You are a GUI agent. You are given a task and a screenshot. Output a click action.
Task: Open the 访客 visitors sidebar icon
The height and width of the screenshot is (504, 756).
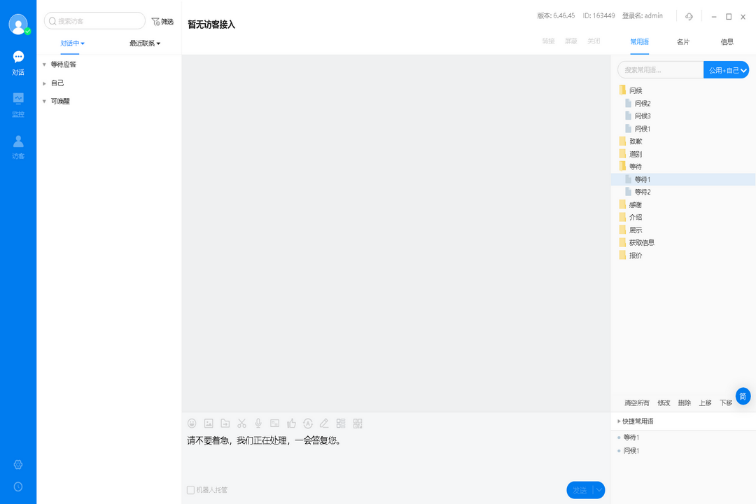click(x=18, y=146)
